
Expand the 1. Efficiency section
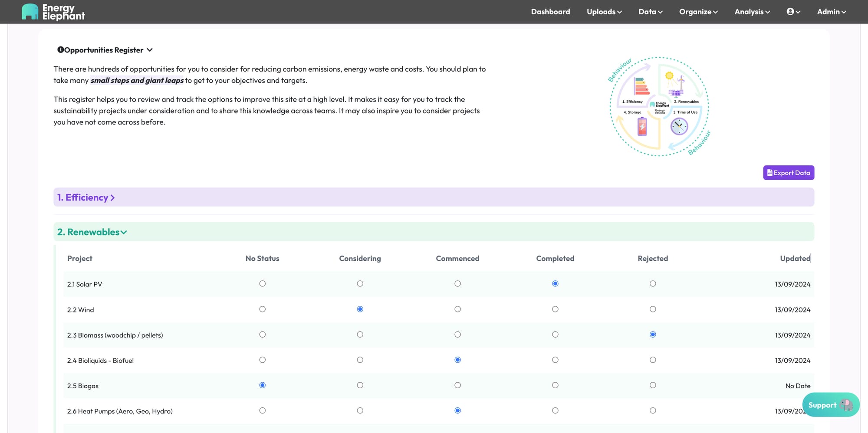pos(86,197)
